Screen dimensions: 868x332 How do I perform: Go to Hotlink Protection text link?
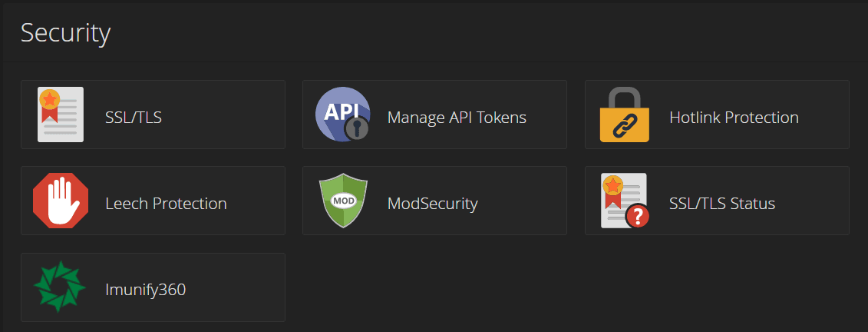click(x=734, y=118)
